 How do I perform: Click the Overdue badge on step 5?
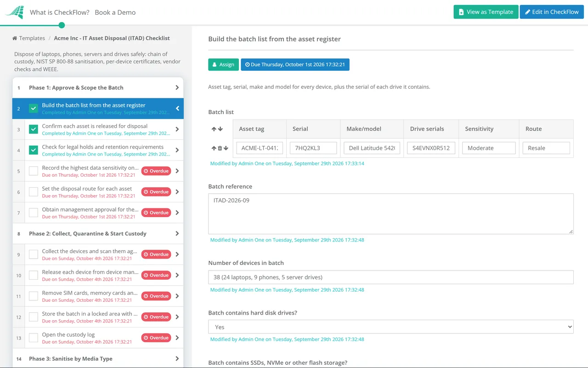point(156,171)
